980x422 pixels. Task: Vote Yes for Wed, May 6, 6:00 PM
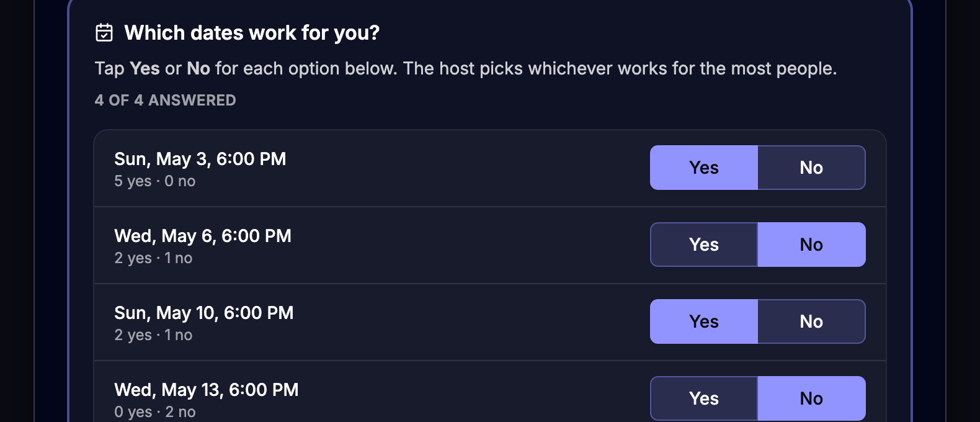click(703, 245)
